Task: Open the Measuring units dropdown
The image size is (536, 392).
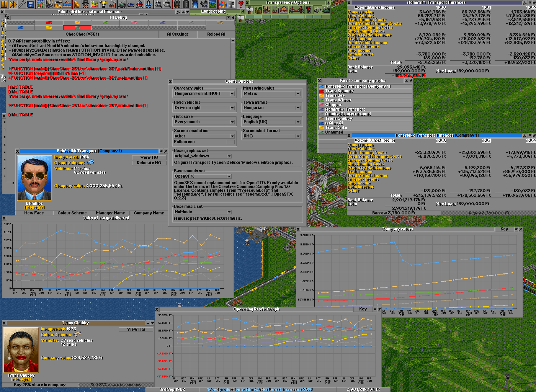Action: (x=271, y=94)
